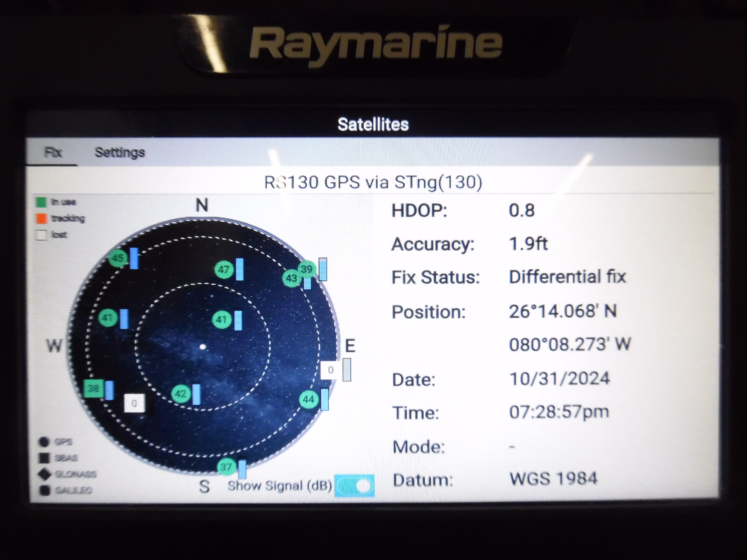Click the white lost legend swatch
Screen dimensions: 747x560
tap(41, 235)
